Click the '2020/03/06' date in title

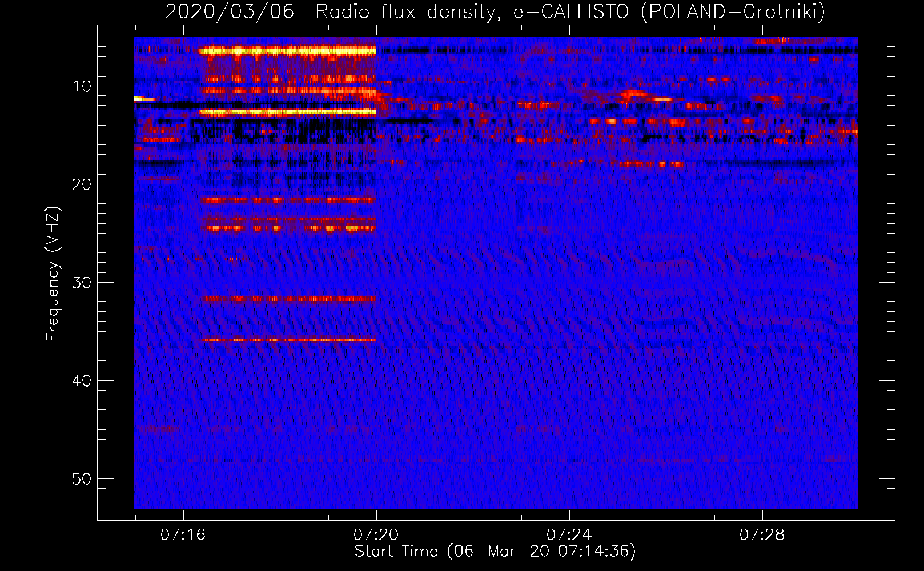pyautogui.click(x=230, y=11)
